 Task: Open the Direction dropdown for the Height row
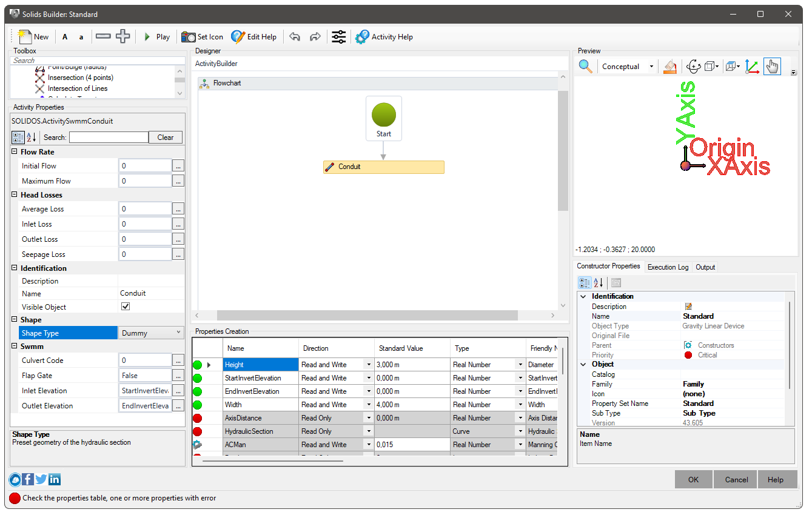point(369,365)
